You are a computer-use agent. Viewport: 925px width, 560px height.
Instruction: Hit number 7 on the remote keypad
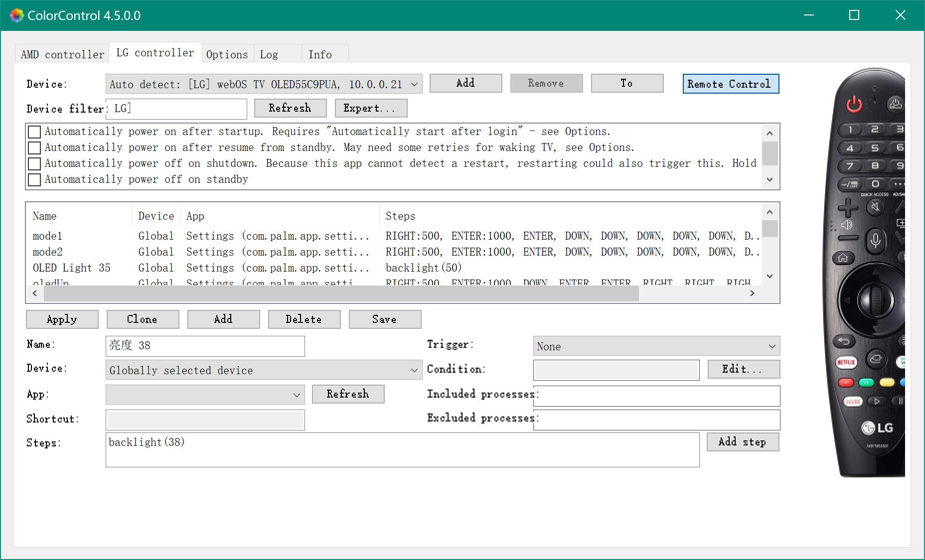point(850,166)
